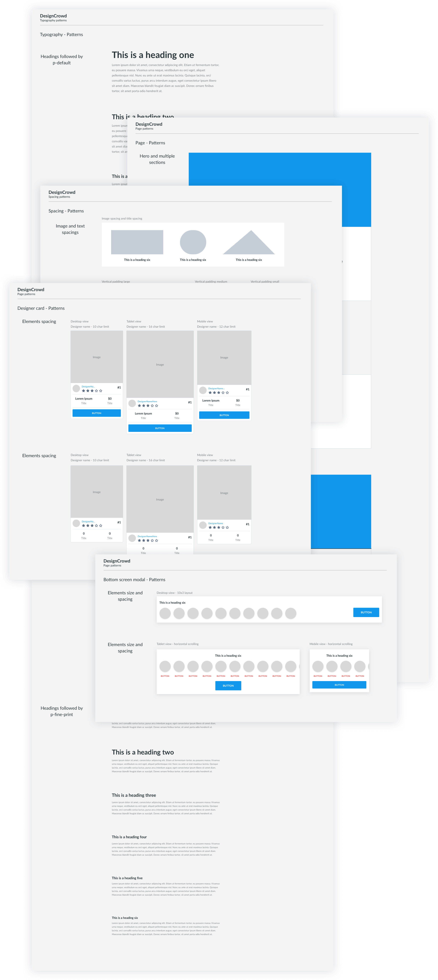The image size is (438, 980).
Task: Click 'Headings followed by p-fine-print' label
Action: (x=62, y=711)
